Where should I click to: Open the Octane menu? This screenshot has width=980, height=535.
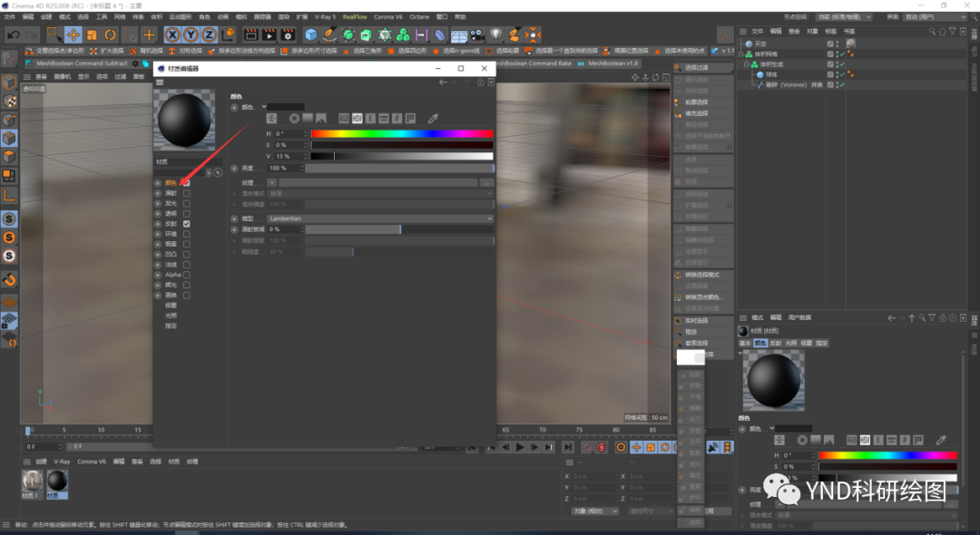tap(419, 17)
